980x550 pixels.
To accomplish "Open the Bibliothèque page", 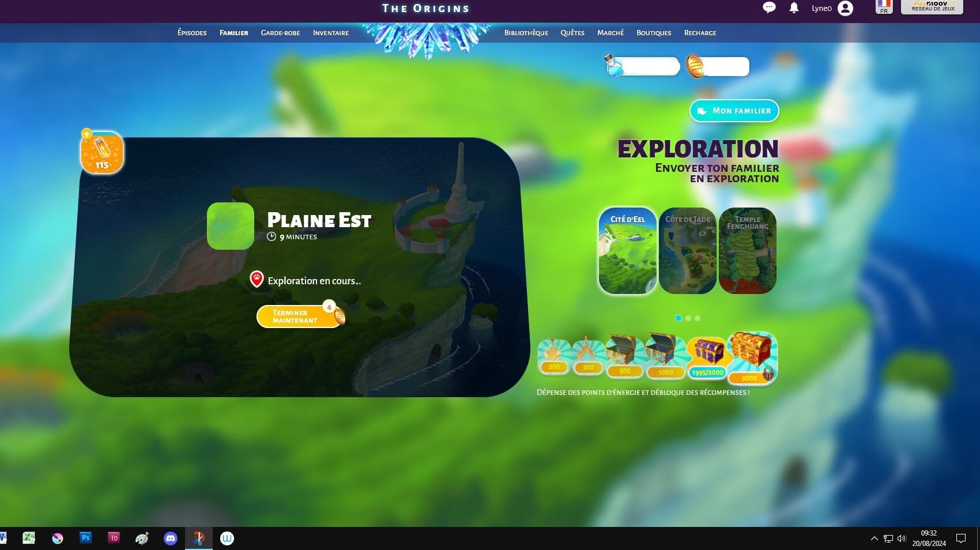I will (526, 33).
